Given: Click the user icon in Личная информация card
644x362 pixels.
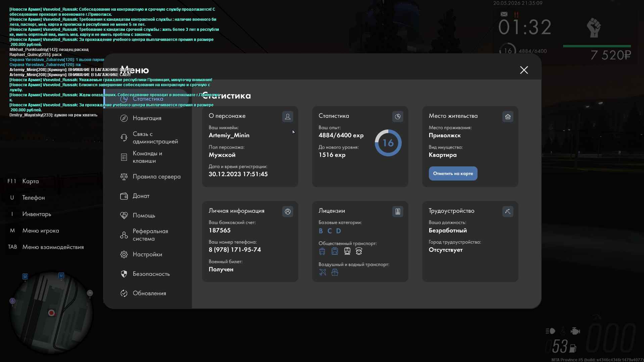Looking at the screenshot, I should [288, 211].
